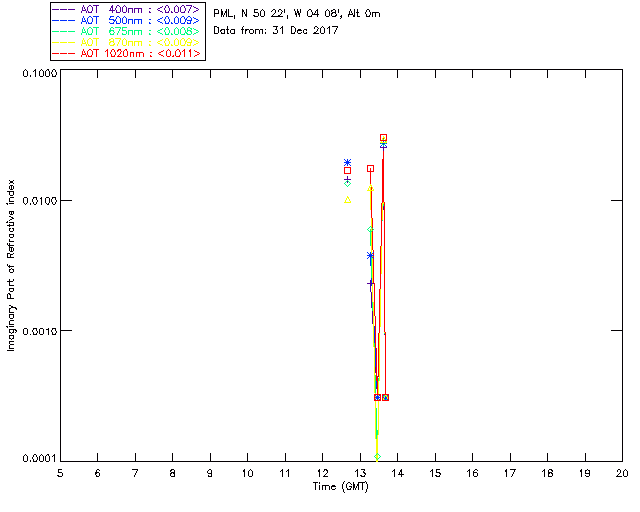Image resolution: width=640 pixels, height=512 pixels.
Task: Select the isolated yellow triangle marker before 13 GMT
Action: (347, 200)
